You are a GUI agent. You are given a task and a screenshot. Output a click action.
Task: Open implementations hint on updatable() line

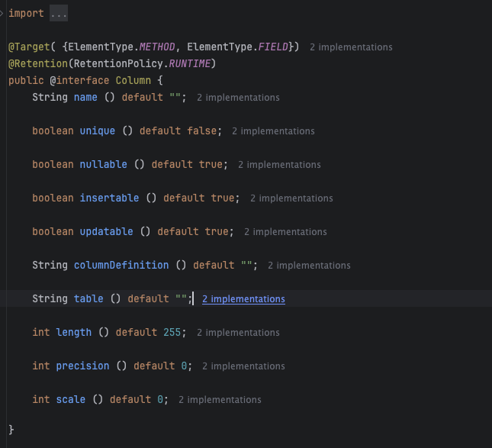tap(285, 232)
